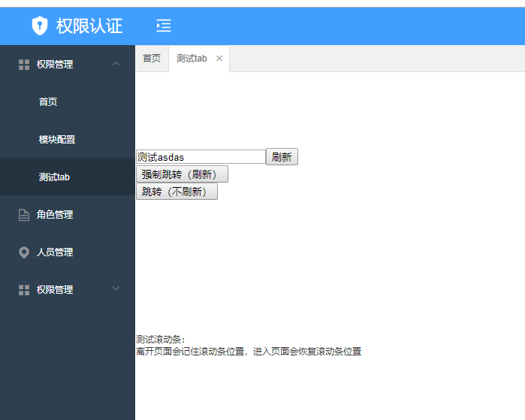Viewport: 525px width, 420px height.
Task: Collapse the top 权限管理 menu chevron
Action: (116, 64)
